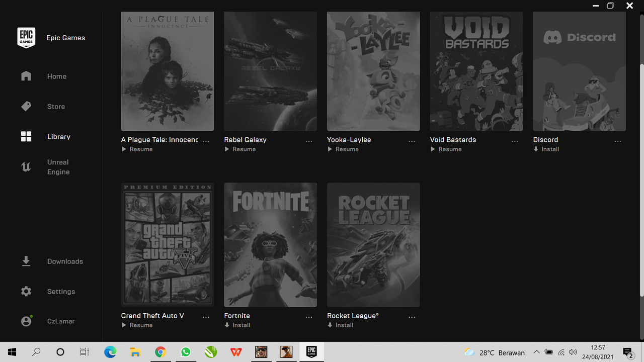Click the Discord cover thumbnail
The width and height of the screenshot is (644, 362).
[x=579, y=71]
